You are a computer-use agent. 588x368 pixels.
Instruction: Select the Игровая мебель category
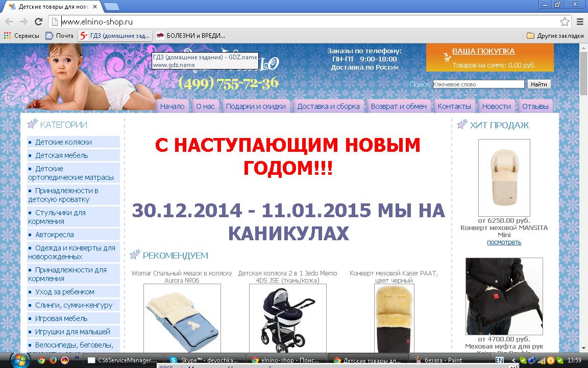click(x=73, y=318)
